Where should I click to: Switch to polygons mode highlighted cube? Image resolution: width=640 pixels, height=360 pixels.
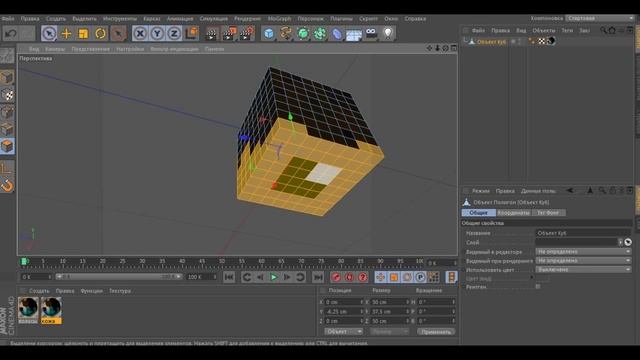point(7,146)
